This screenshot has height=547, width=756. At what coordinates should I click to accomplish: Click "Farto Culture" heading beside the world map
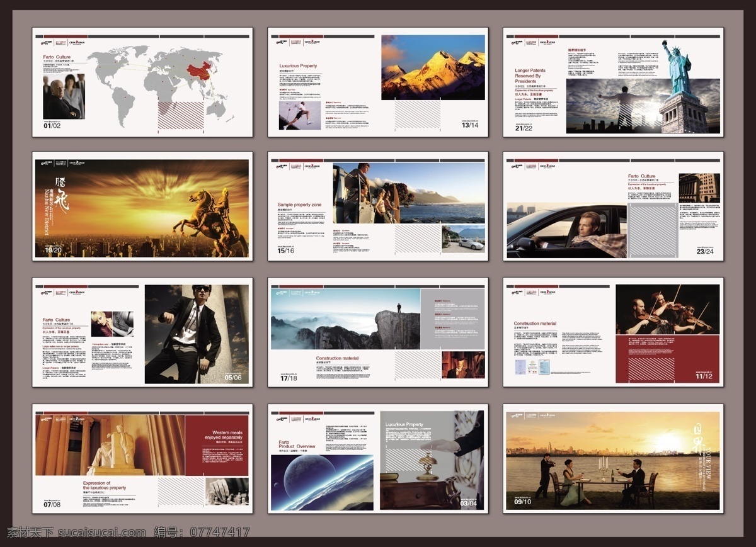pyautogui.click(x=57, y=57)
